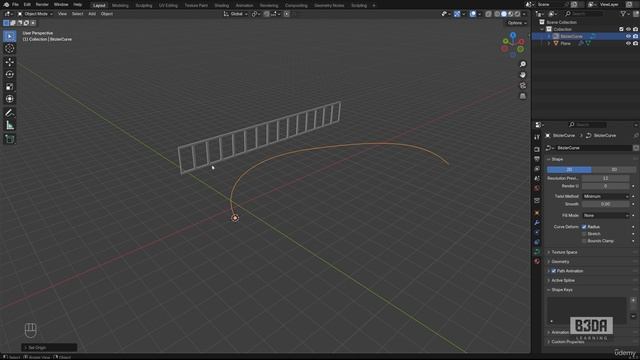Click the viewport zoom magnifier icon
The width and height of the screenshot is (640, 360).
click(523, 64)
